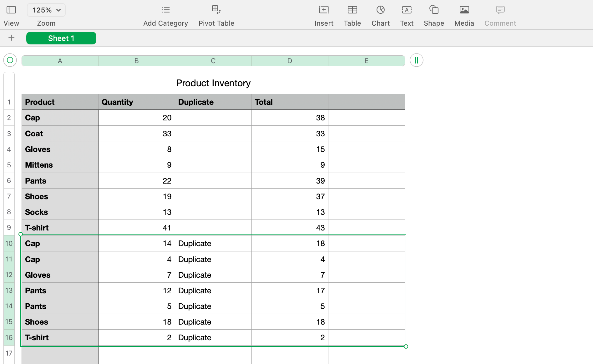Insert a Shape

click(x=434, y=10)
